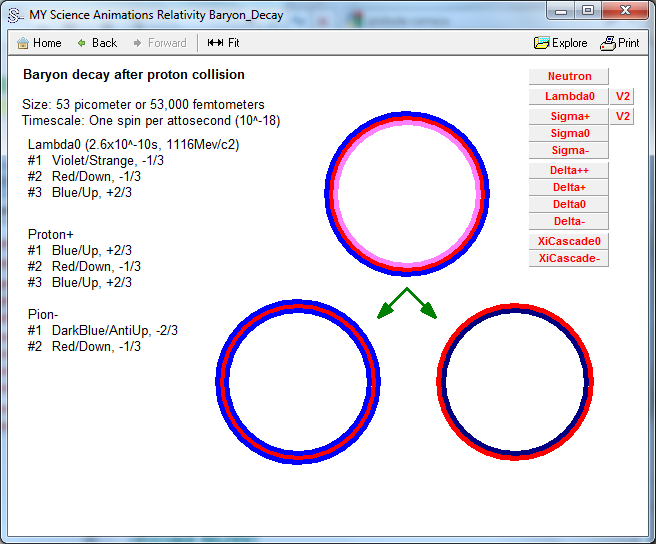Show the Sigma0 decay animation

click(x=569, y=133)
